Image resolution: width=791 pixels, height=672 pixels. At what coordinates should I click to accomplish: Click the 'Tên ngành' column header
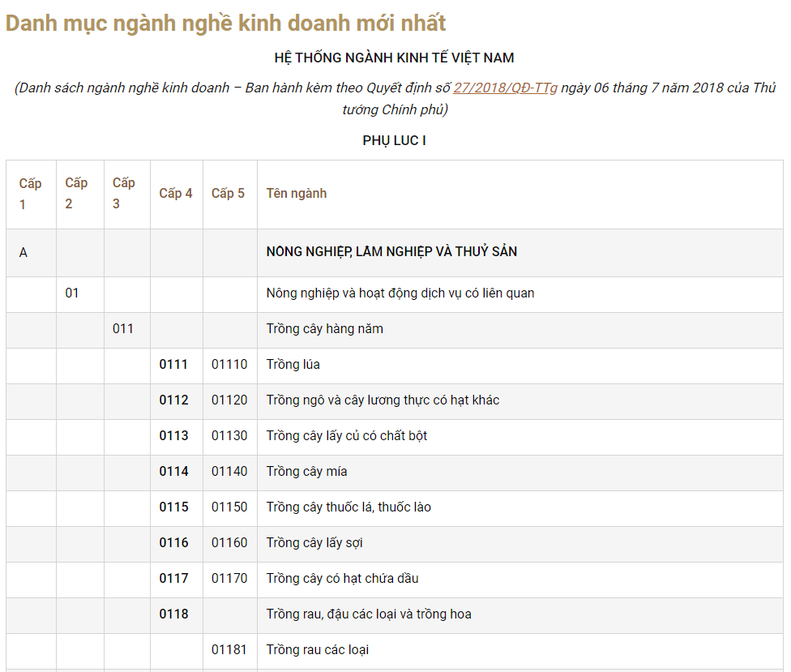(297, 194)
